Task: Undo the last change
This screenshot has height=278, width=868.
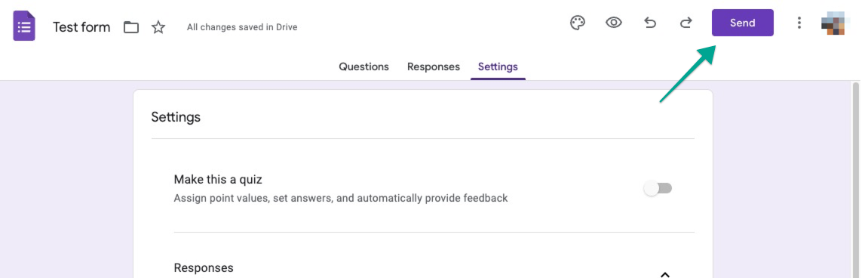Action: 650,23
